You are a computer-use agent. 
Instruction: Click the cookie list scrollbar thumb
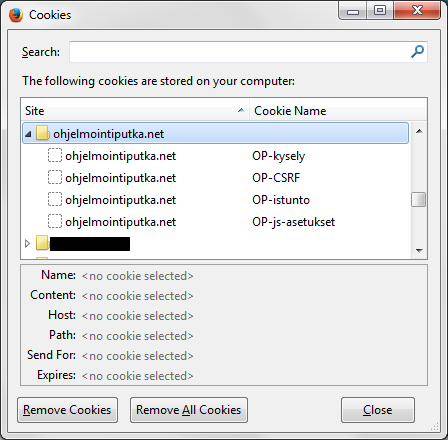(419, 199)
